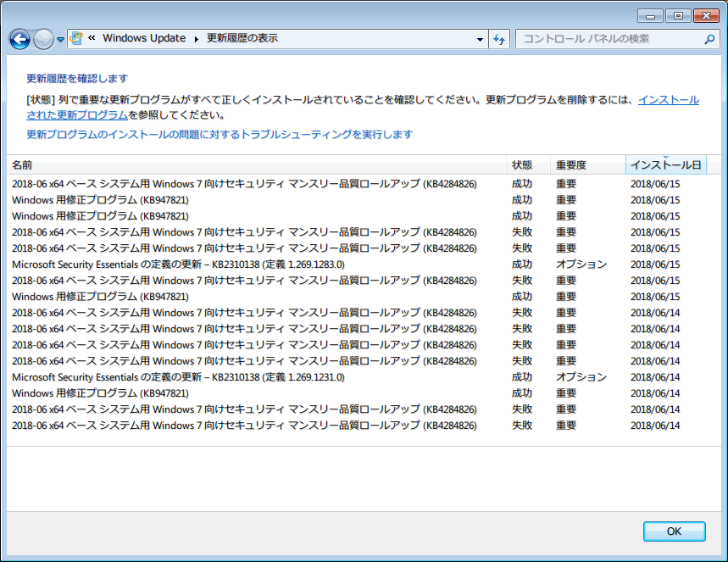728x562 pixels.
Task: Minimize the update history window
Action: (651, 15)
